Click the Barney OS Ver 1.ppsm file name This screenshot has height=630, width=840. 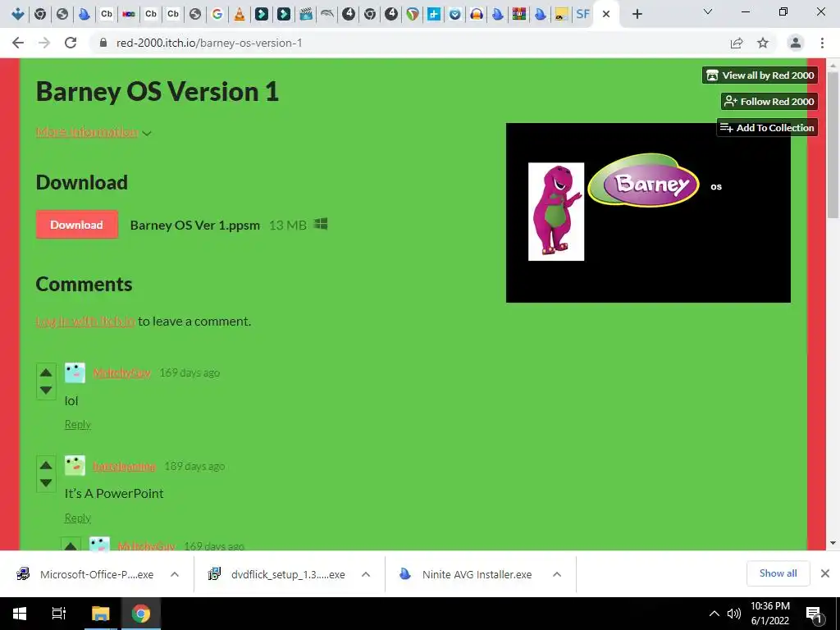tap(195, 225)
